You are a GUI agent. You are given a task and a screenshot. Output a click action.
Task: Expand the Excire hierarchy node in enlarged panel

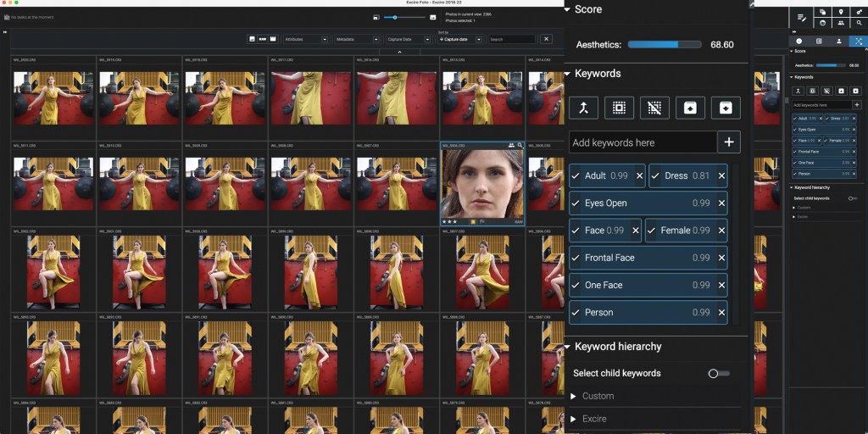573,419
